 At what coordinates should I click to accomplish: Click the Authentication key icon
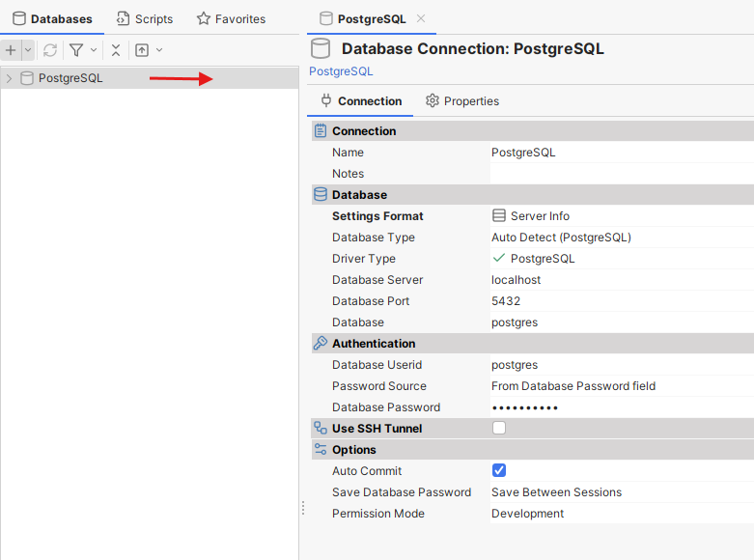click(x=321, y=343)
